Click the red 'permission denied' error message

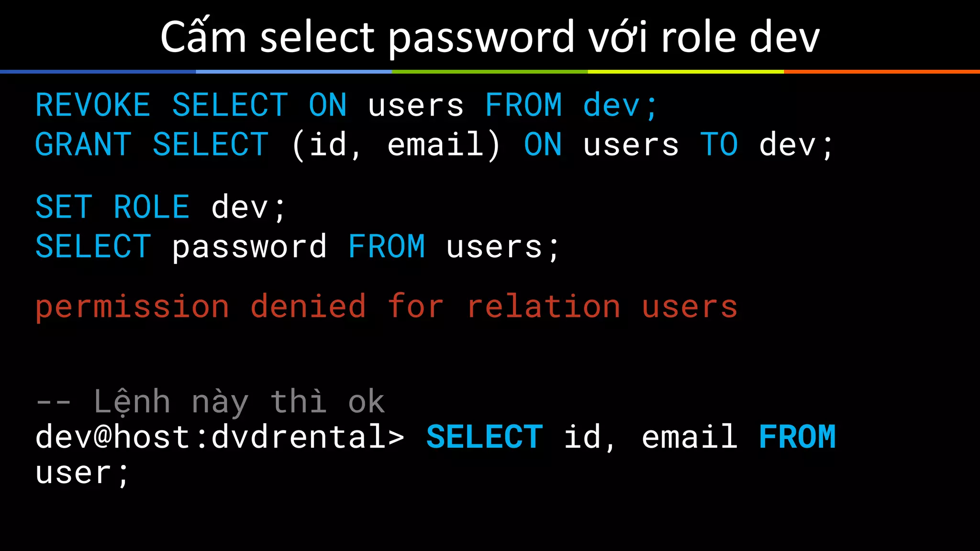tap(387, 308)
